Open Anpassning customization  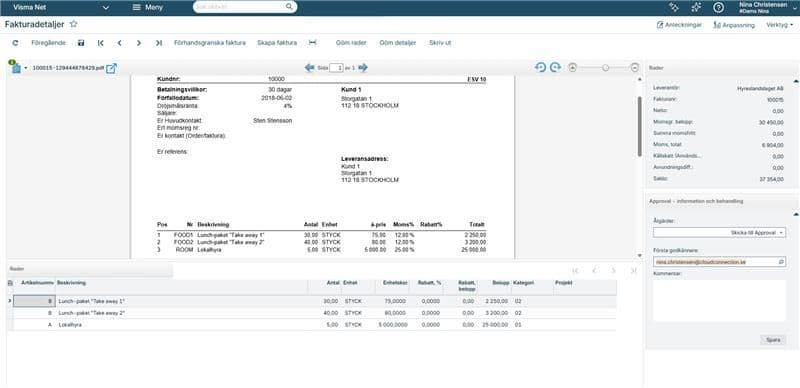point(734,25)
